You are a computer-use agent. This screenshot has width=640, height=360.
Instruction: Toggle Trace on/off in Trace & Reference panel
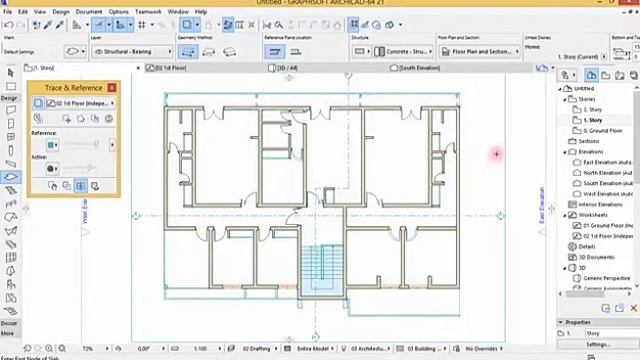click(38, 103)
